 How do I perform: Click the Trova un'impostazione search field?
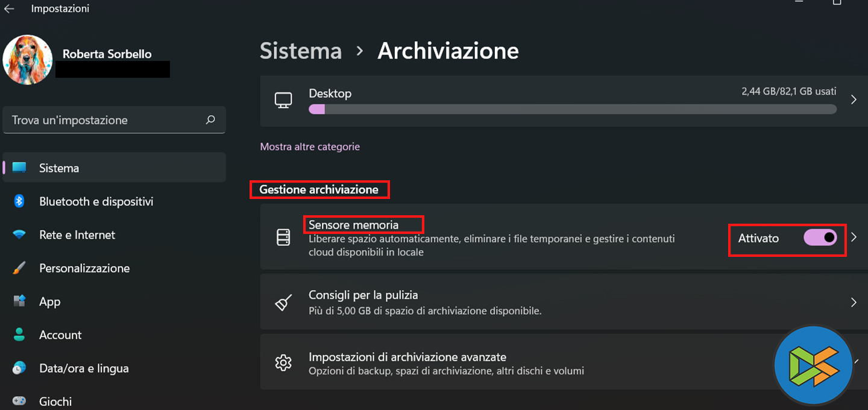(x=105, y=120)
